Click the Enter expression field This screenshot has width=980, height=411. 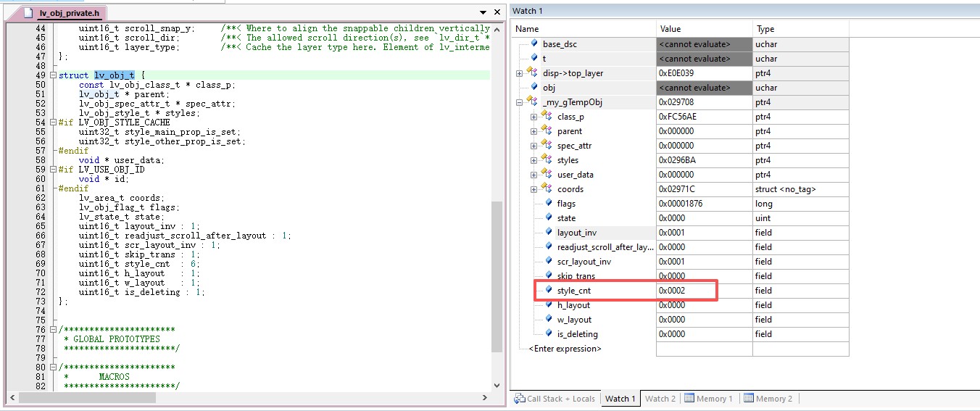pyautogui.click(x=565, y=349)
